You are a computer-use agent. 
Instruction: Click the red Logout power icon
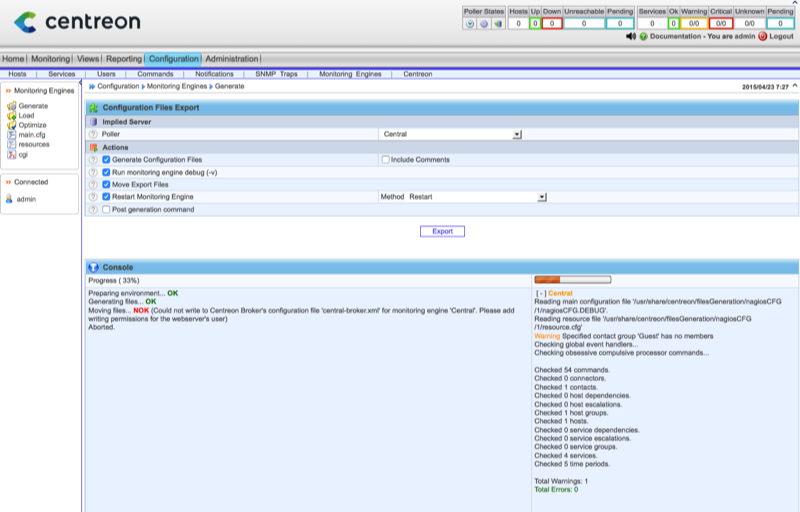point(762,35)
